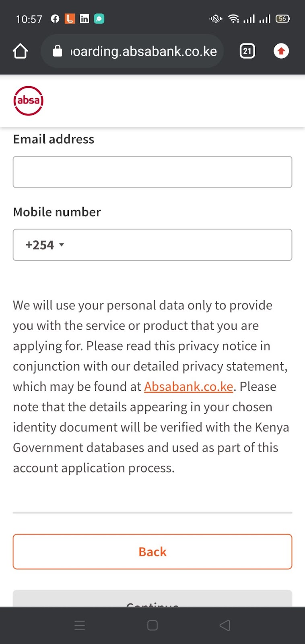Screen dimensions: 305x644
Task: Open the Absa bank logo
Action: tap(28, 101)
